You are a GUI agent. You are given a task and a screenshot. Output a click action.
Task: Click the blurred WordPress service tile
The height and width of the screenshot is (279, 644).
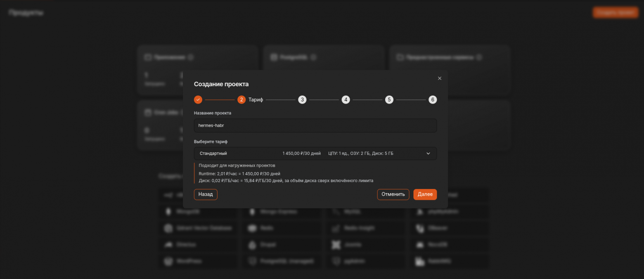pyautogui.click(x=198, y=261)
